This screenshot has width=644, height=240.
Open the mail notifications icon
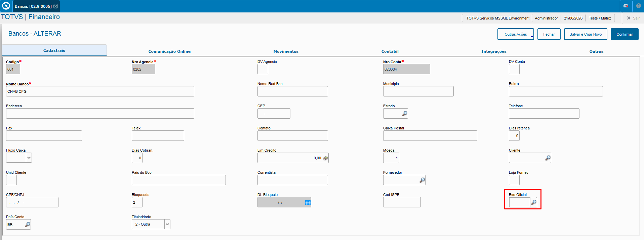[x=626, y=6]
